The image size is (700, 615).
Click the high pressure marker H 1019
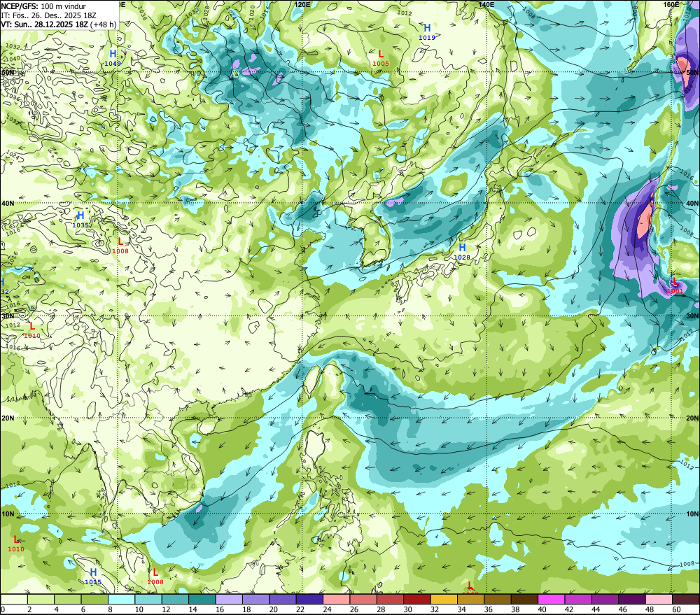click(427, 32)
